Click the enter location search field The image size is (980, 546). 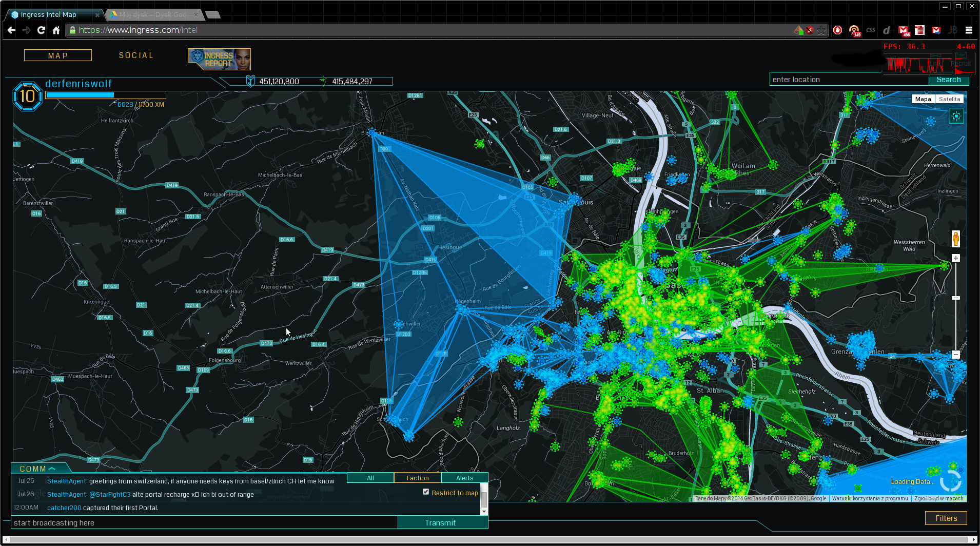coord(849,80)
